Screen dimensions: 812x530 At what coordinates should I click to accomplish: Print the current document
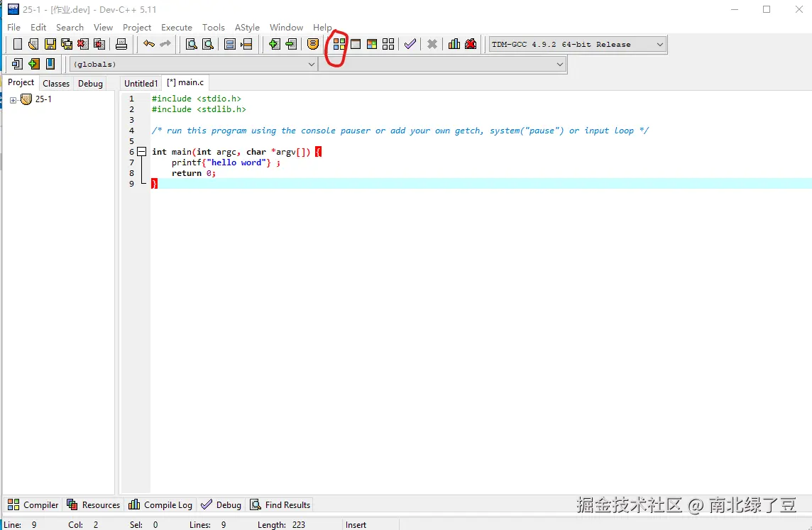click(121, 44)
